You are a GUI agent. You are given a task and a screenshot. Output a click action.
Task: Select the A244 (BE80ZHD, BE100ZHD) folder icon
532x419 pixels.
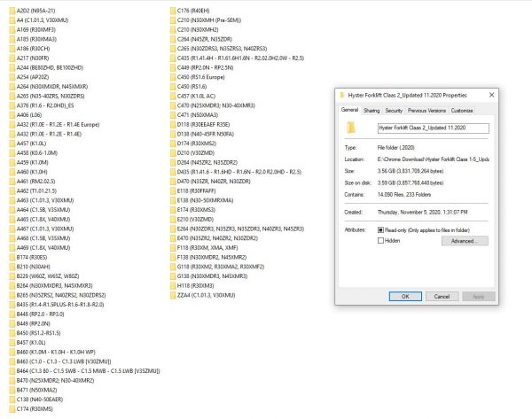click(12, 68)
